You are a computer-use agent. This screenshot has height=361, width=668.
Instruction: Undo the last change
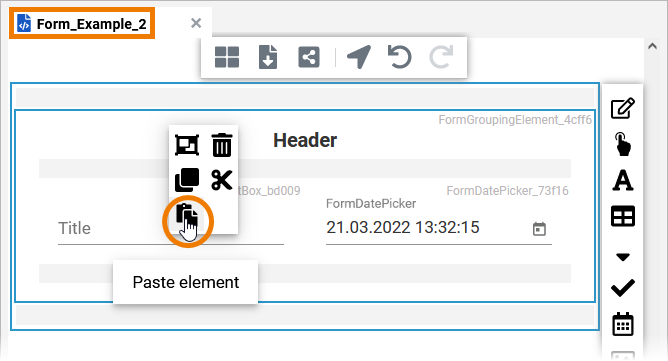click(399, 57)
